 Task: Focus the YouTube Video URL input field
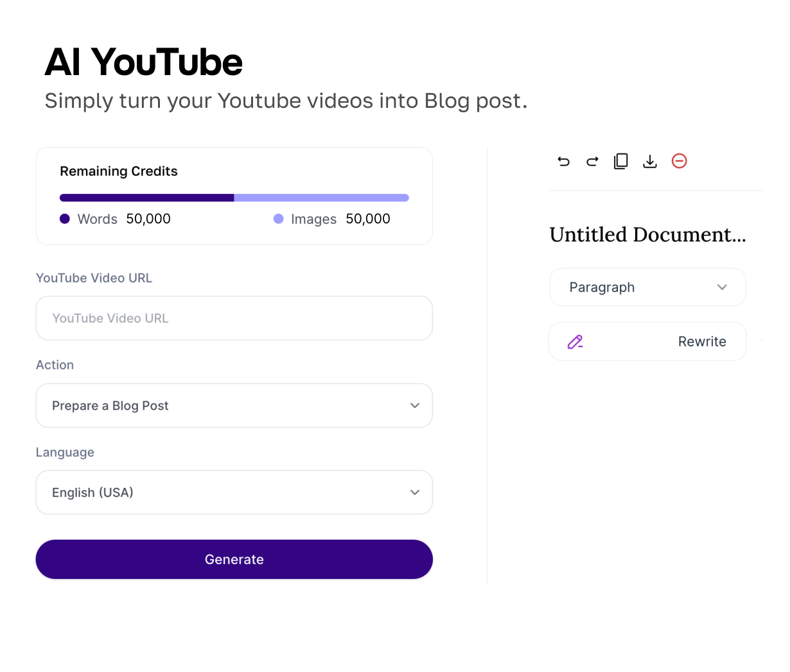(234, 318)
